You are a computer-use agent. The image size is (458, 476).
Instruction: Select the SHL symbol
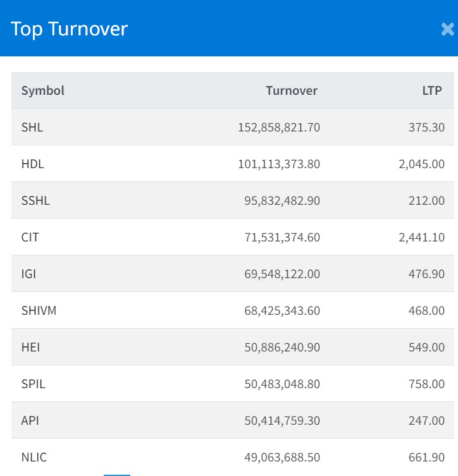[32, 127]
